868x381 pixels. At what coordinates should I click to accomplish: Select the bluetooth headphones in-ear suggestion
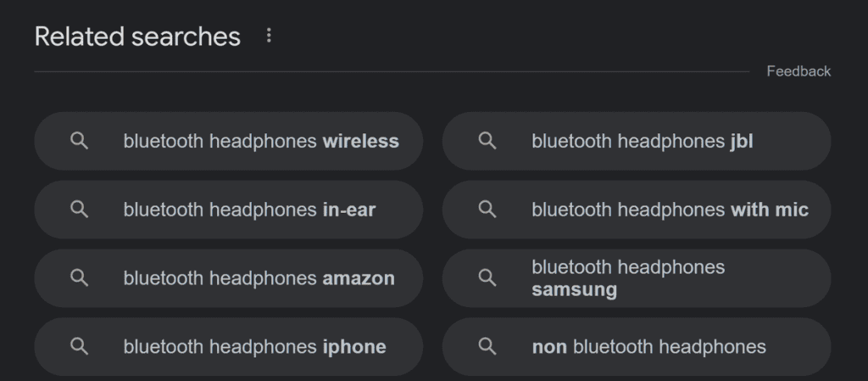click(x=229, y=210)
